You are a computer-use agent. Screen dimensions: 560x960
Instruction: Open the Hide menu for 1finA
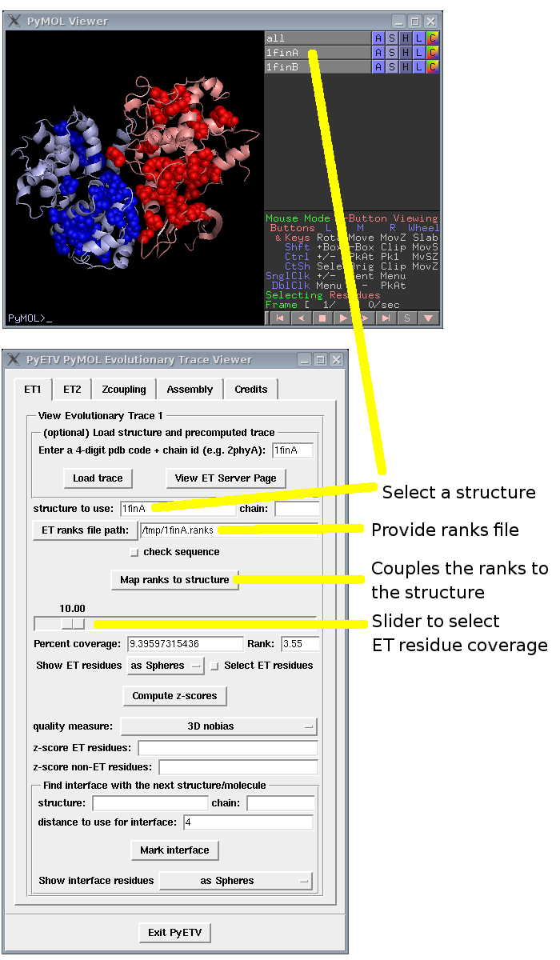pos(406,53)
